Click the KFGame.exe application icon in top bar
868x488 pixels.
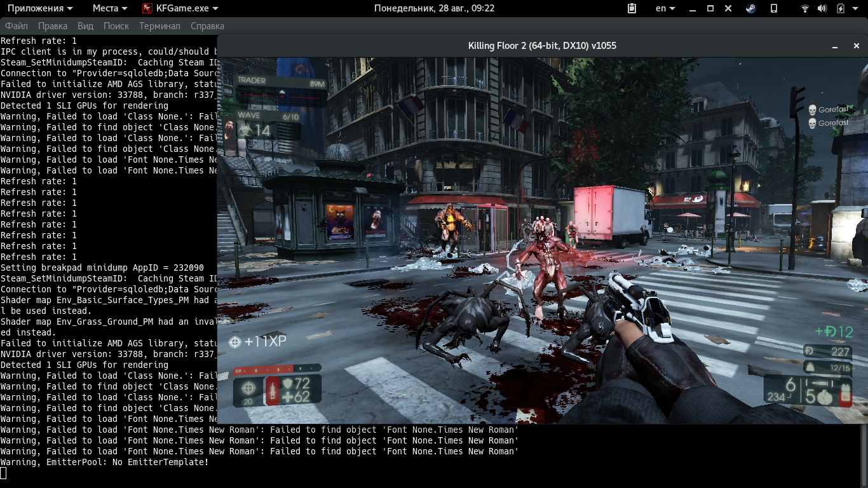coord(147,8)
